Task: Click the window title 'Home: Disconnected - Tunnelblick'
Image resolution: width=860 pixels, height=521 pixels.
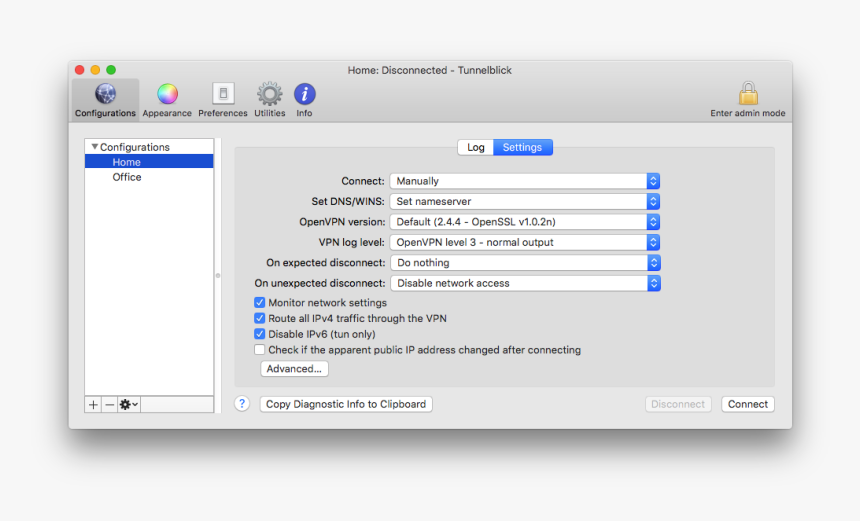Action: point(429,70)
